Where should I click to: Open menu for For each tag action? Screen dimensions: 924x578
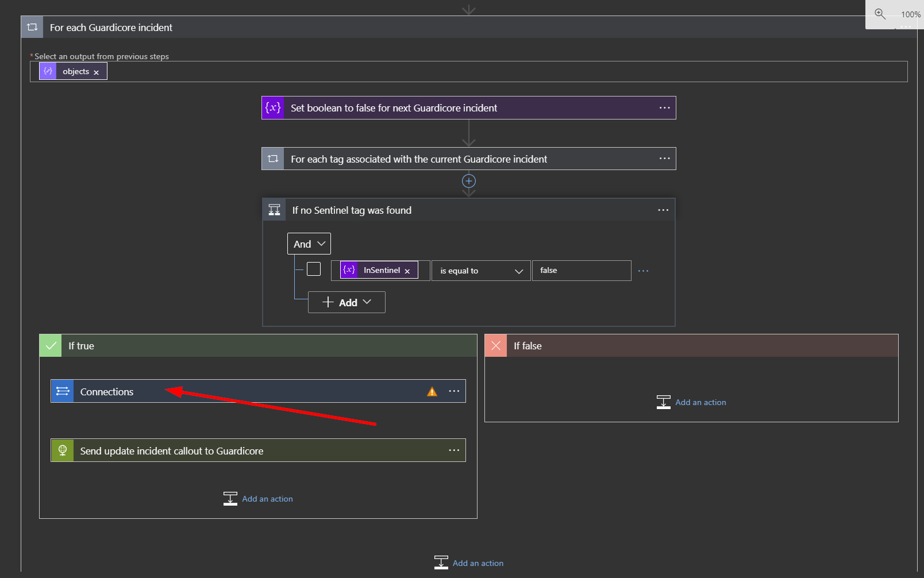click(664, 159)
